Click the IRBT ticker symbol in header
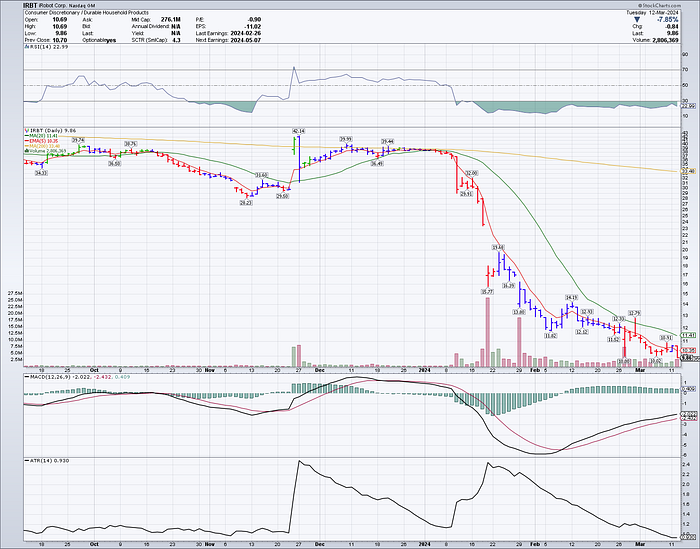The image size is (700, 549). tap(31, 6)
